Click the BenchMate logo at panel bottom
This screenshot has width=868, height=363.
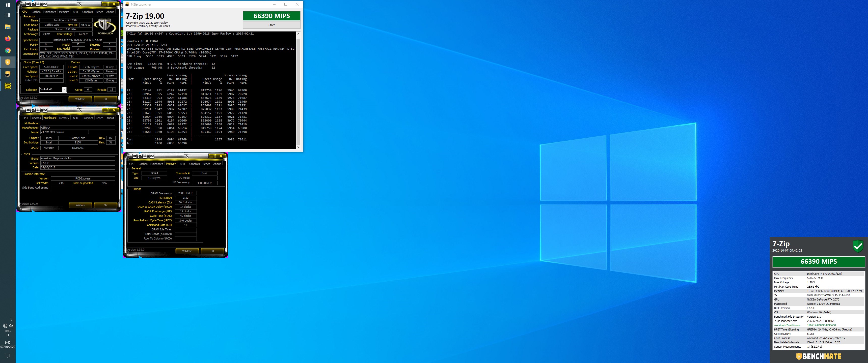coord(819,356)
